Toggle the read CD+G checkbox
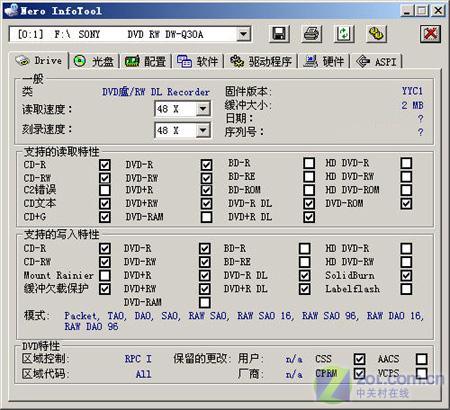The width and height of the screenshot is (450, 410). point(105,217)
